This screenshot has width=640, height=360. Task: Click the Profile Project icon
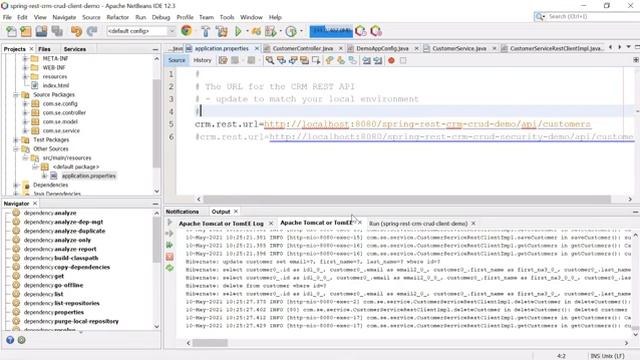click(x=291, y=31)
